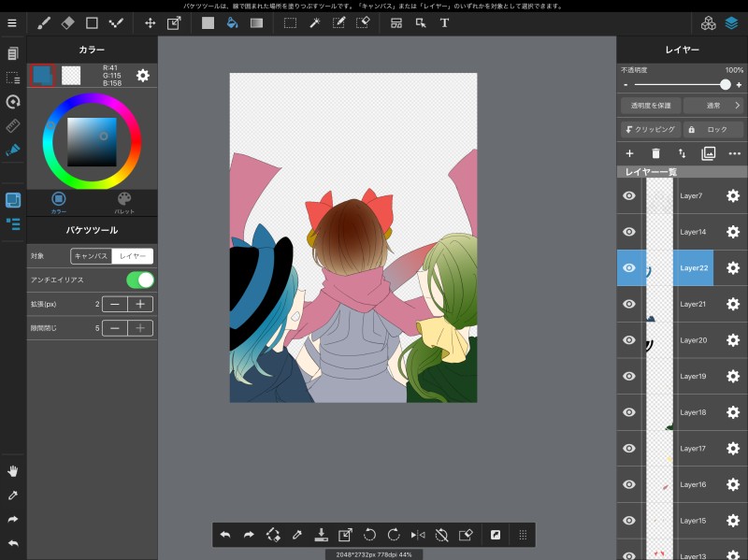Hide Layer7 using its eye icon

[629, 195]
